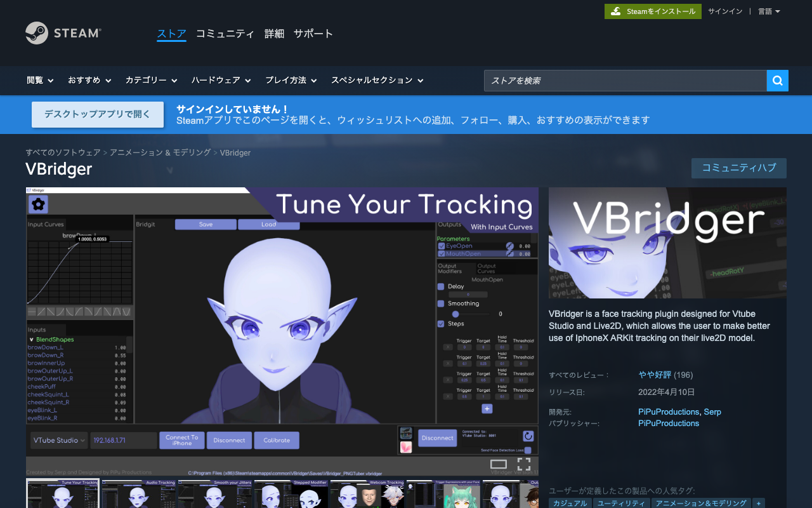Click the パブリッシャー label

pos(574,424)
